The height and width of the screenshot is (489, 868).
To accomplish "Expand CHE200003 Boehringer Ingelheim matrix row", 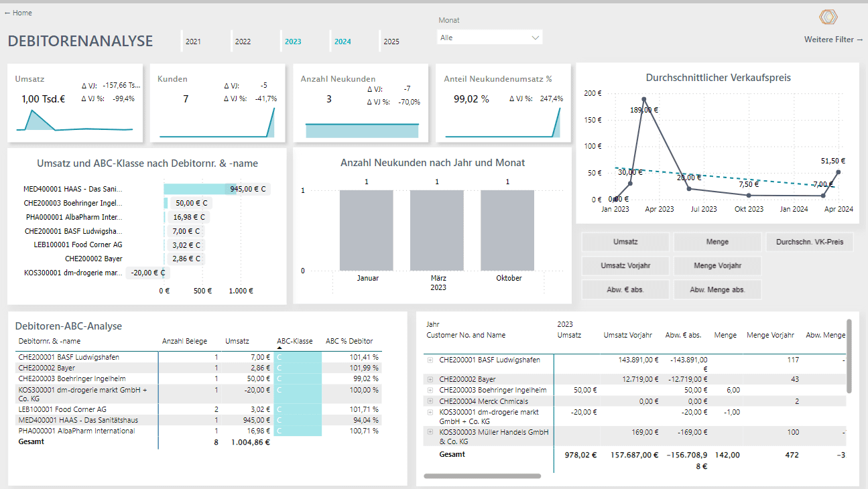I will [430, 390].
